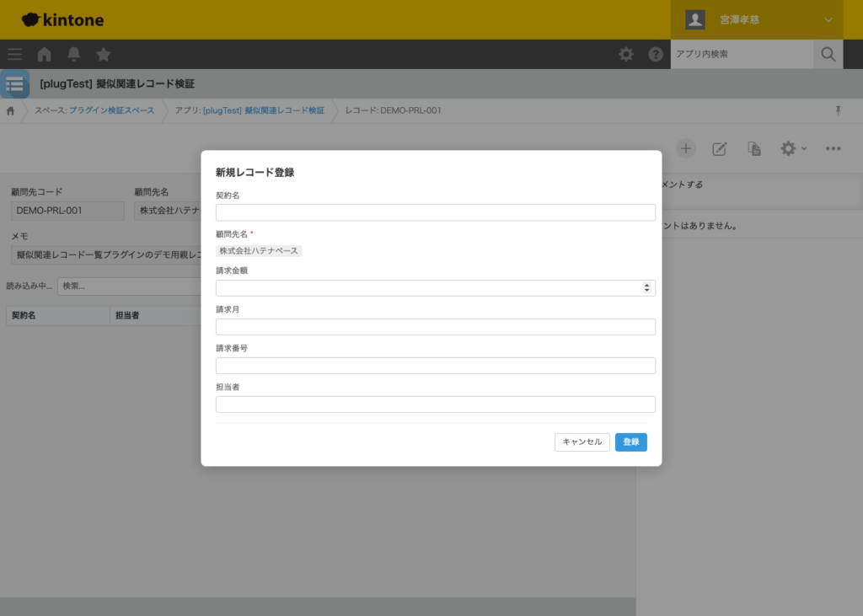The image size is (863, 616).
Task: Click the kintone logo
Action: [x=62, y=19]
